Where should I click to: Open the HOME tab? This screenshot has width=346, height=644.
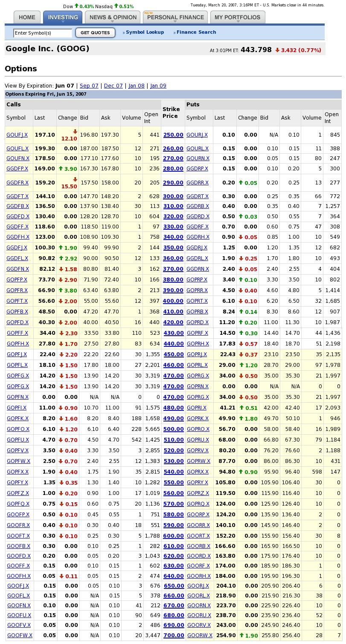click(27, 18)
